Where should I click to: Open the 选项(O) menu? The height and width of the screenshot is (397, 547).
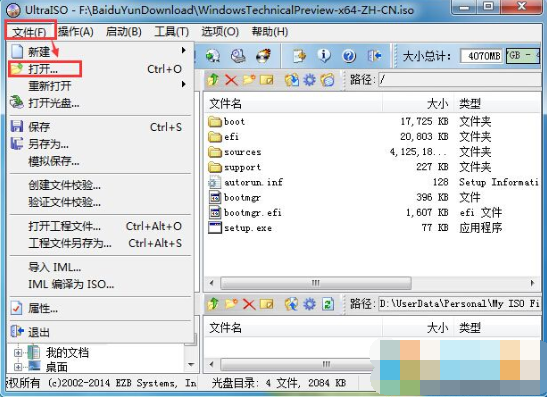[x=220, y=32]
